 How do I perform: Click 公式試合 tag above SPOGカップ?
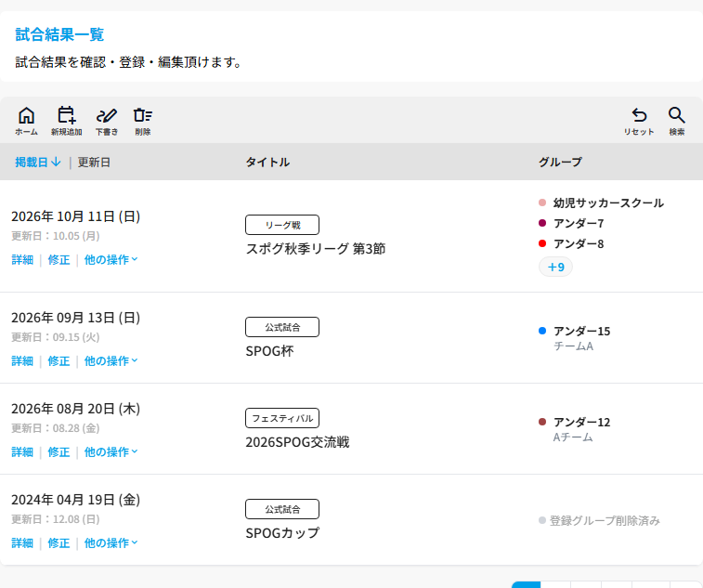coord(282,509)
